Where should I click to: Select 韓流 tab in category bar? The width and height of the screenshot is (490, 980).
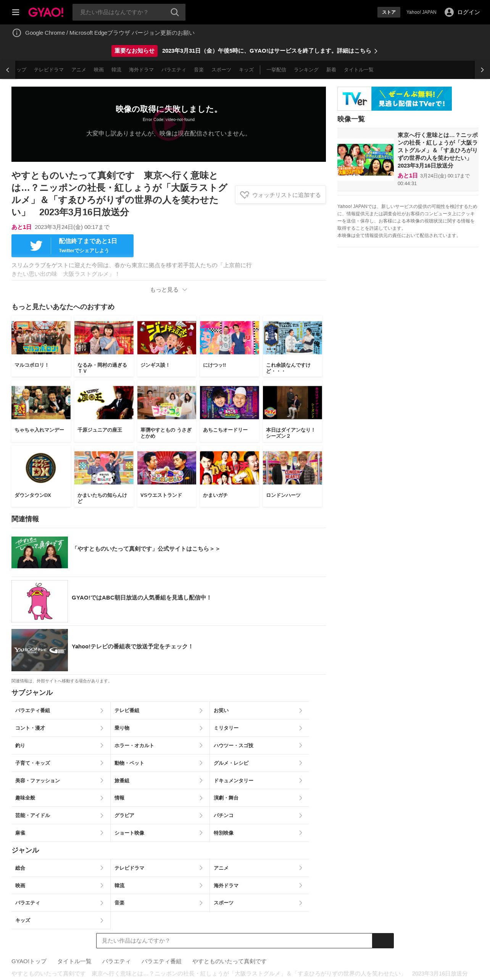click(116, 70)
